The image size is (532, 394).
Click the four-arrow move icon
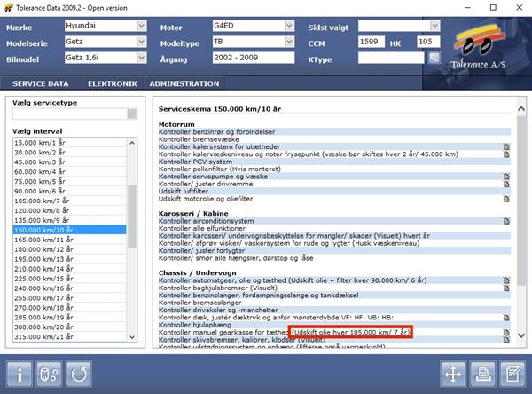(453, 373)
